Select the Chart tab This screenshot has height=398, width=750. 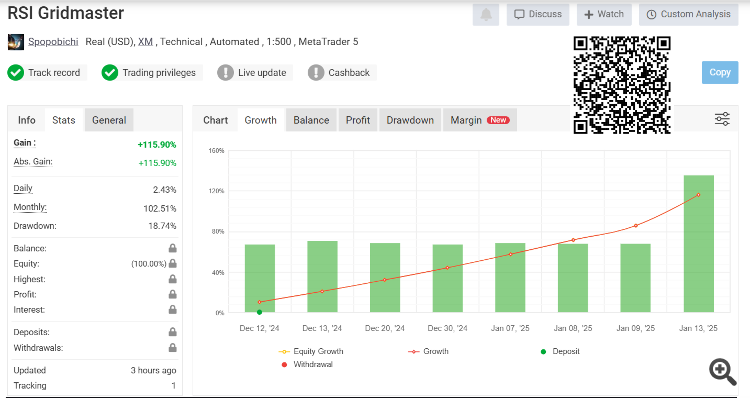215,120
